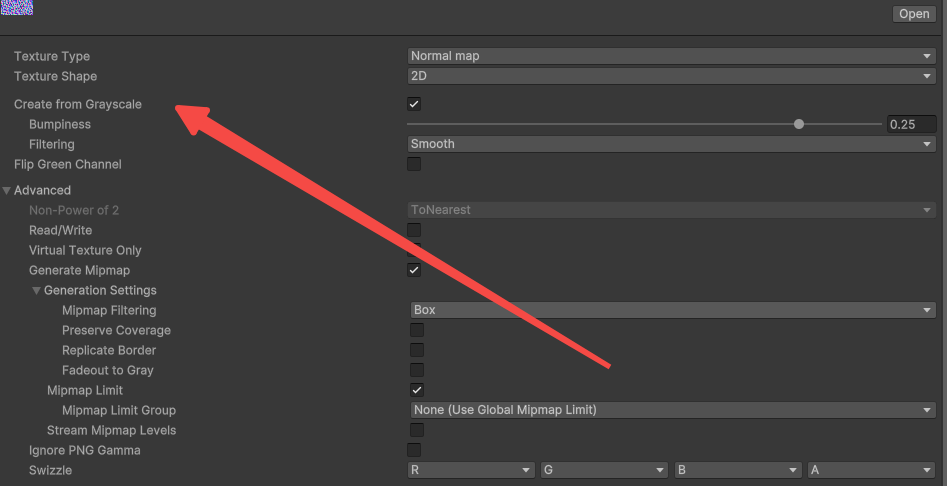947x486 pixels.
Task: Enable the Ignore PNG Gamma checkbox
Action: click(x=414, y=450)
